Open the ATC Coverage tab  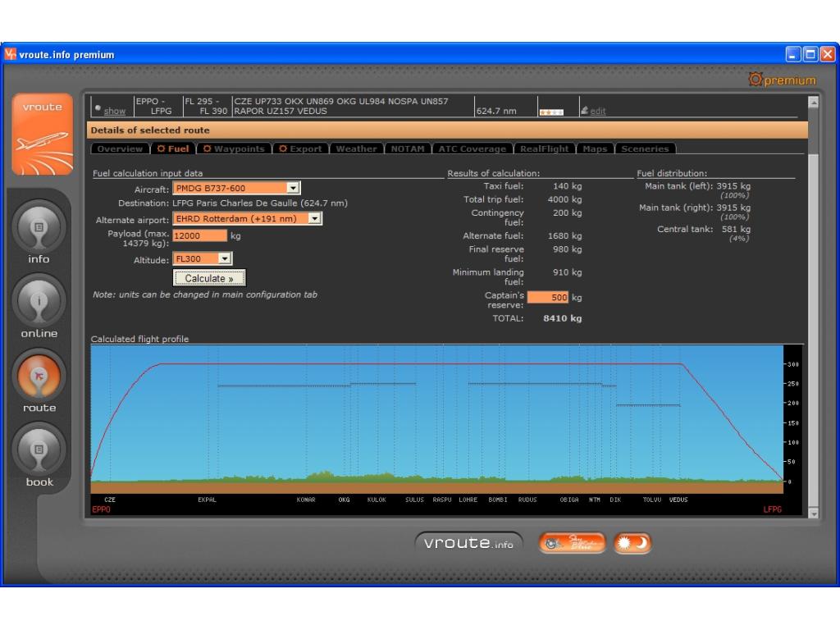[472, 149]
